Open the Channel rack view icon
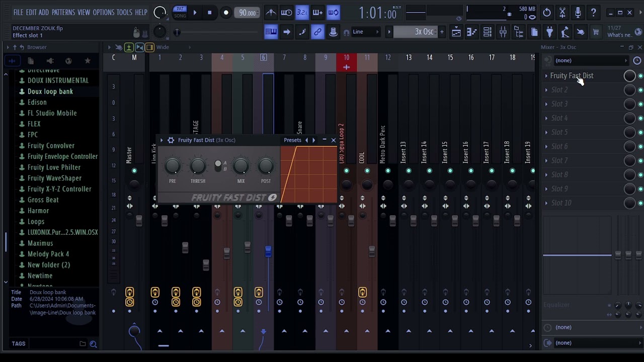644x362 pixels. coord(487,32)
